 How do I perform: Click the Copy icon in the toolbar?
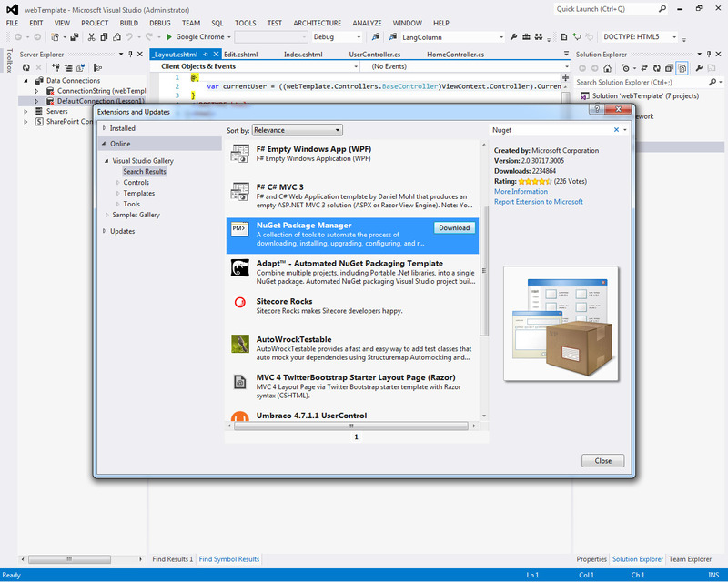[104, 37]
